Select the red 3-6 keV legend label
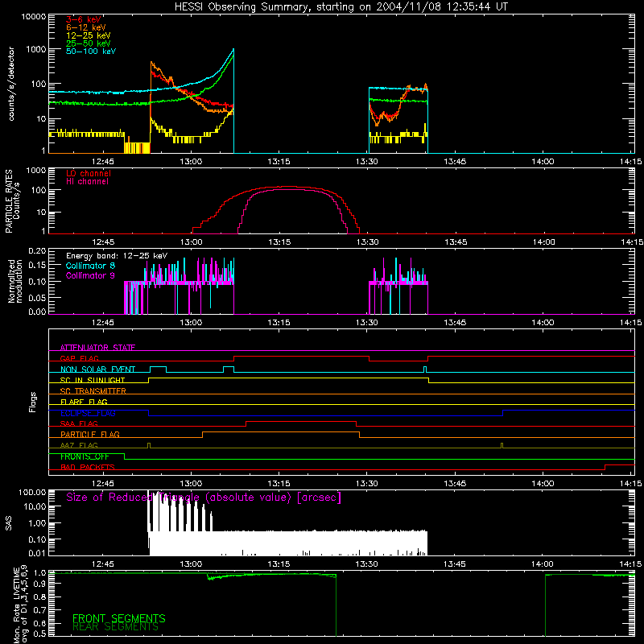Viewport: 644px width, 644px height. pos(84,19)
